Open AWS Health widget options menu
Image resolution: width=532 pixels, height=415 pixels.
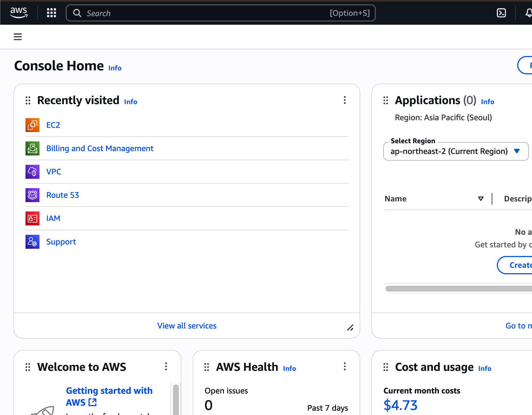coord(345,367)
